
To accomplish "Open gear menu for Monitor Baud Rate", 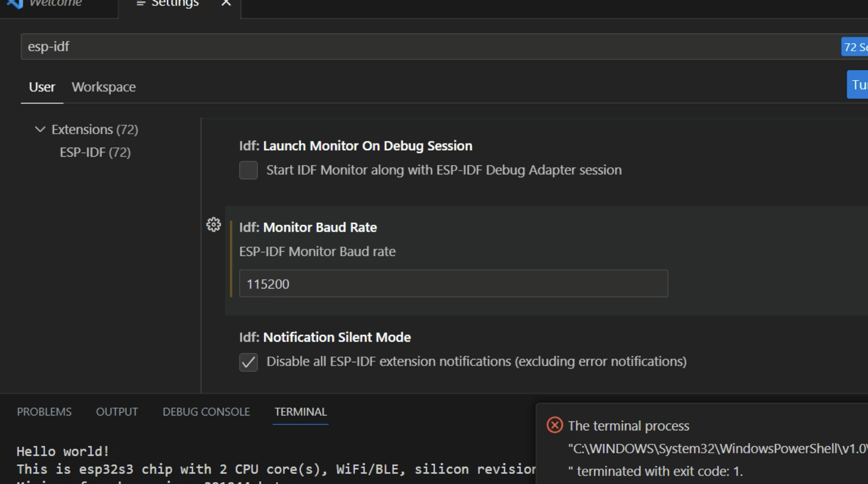I will tap(214, 225).
